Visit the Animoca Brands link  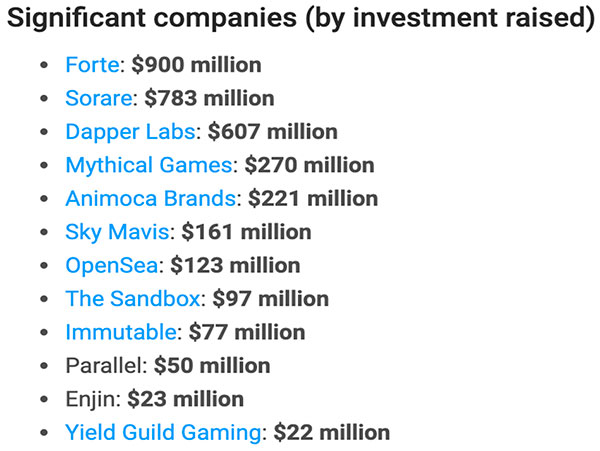[x=151, y=199]
